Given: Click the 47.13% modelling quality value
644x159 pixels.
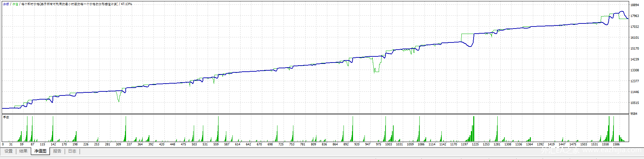Looking at the screenshot, I should tap(126, 4).
